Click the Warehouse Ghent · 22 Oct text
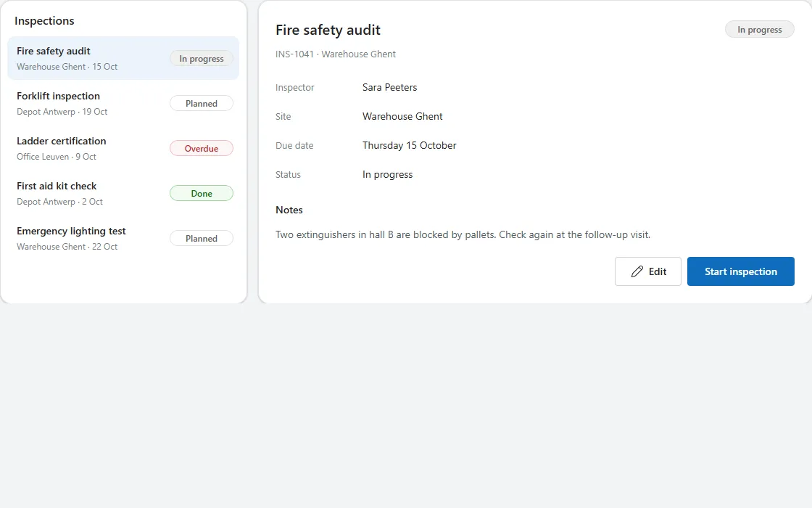The image size is (812, 508). 67,247
